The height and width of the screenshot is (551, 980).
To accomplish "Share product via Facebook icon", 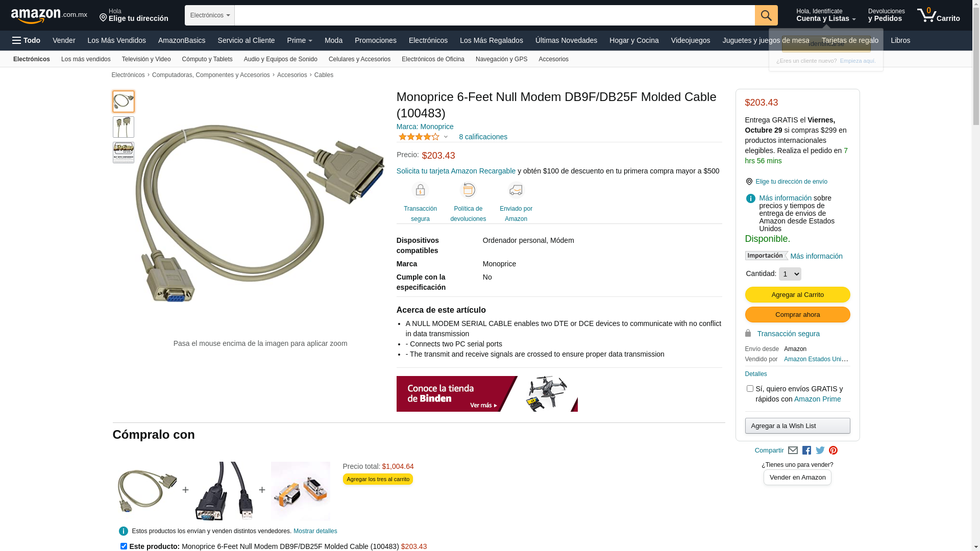I will coord(806,450).
